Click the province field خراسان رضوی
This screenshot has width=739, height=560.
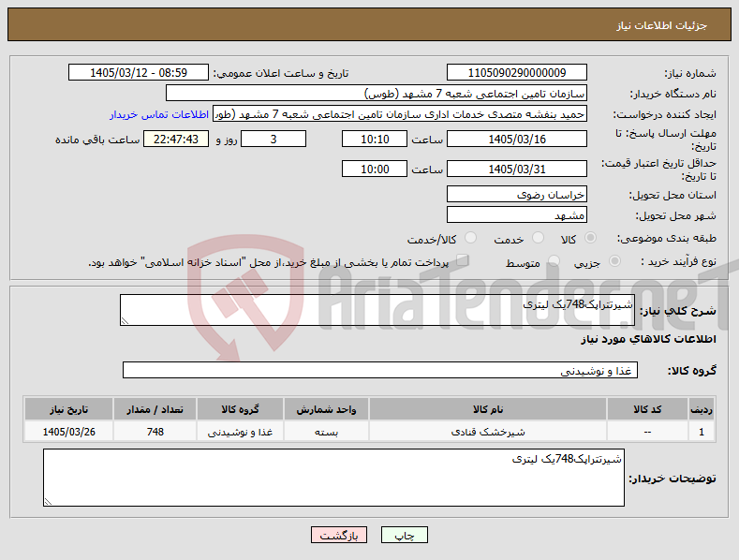point(516,194)
